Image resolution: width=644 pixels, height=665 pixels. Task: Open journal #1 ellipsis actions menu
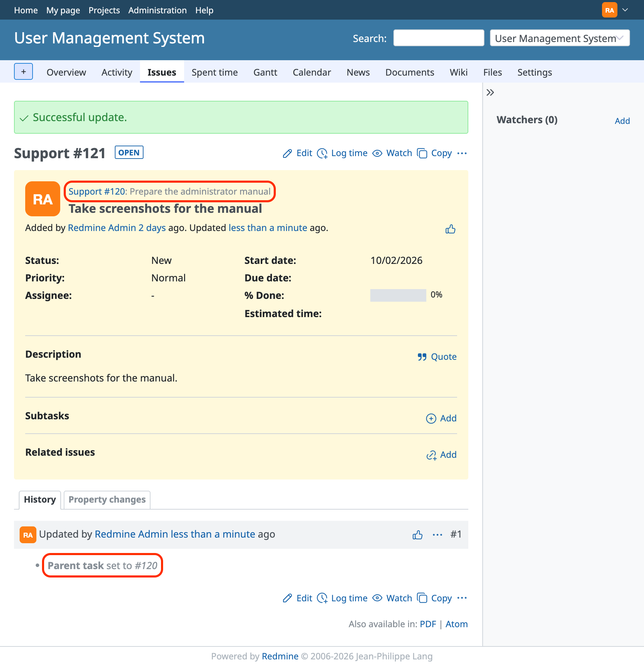pyautogui.click(x=437, y=534)
